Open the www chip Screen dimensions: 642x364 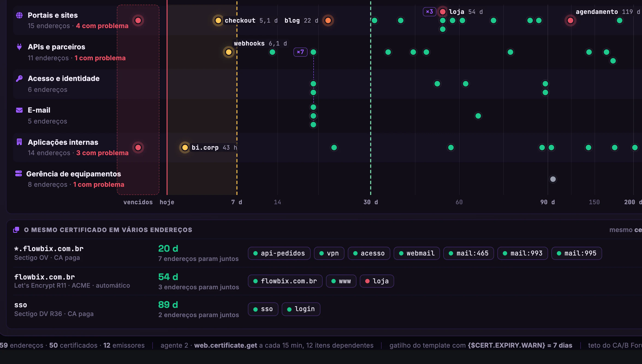[x=341, y=281]
